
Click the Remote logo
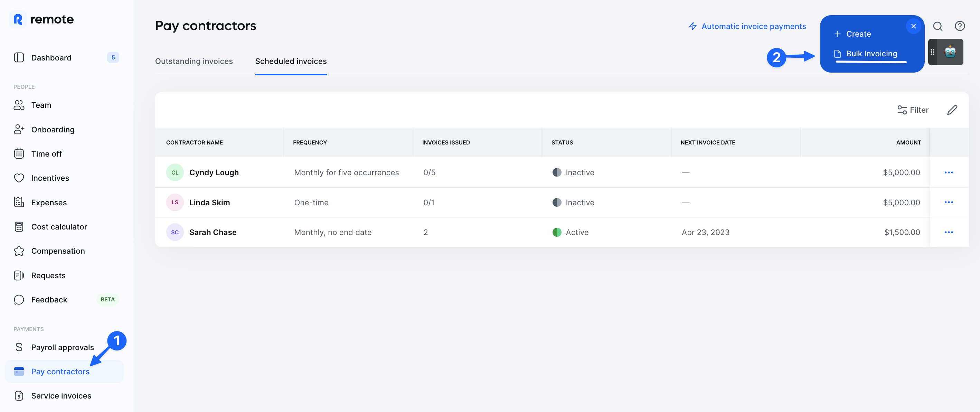pos(42,19)
